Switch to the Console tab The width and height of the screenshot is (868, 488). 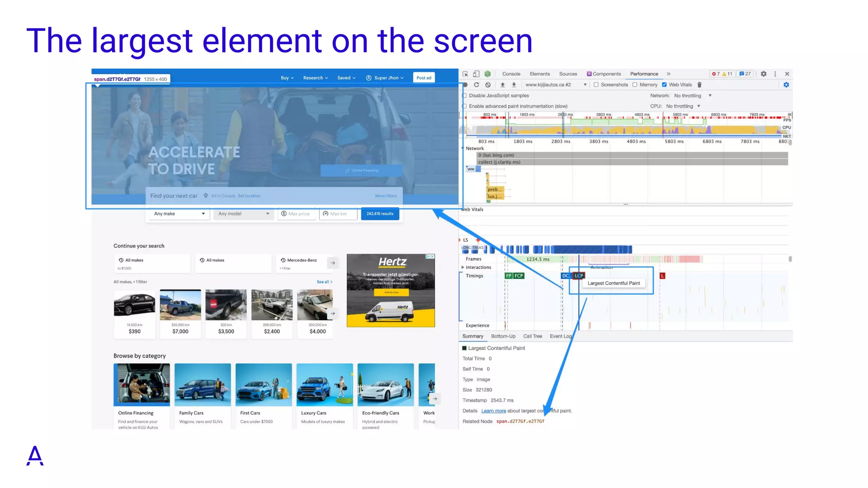pyautogui.click(x=511, y=74)
